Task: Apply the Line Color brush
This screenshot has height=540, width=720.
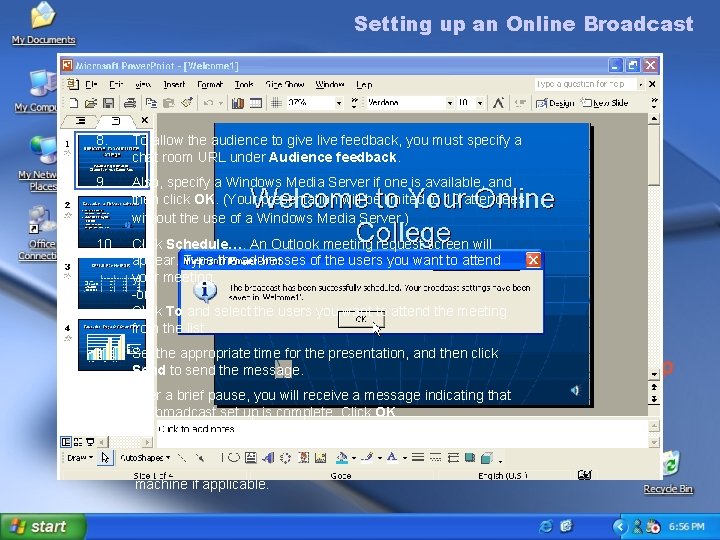Action: [367, 458]
